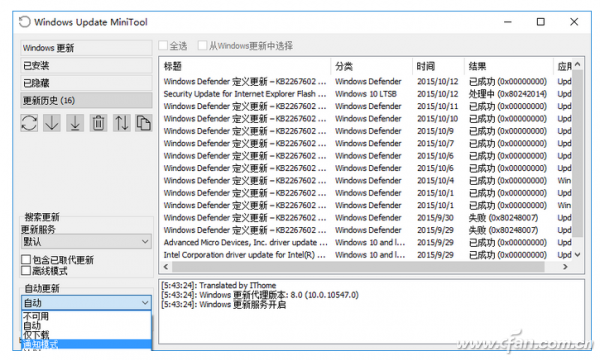Choose 自动 option in the dropdown list
Screen dimensions: 600x360
click(x=86, y=326)
